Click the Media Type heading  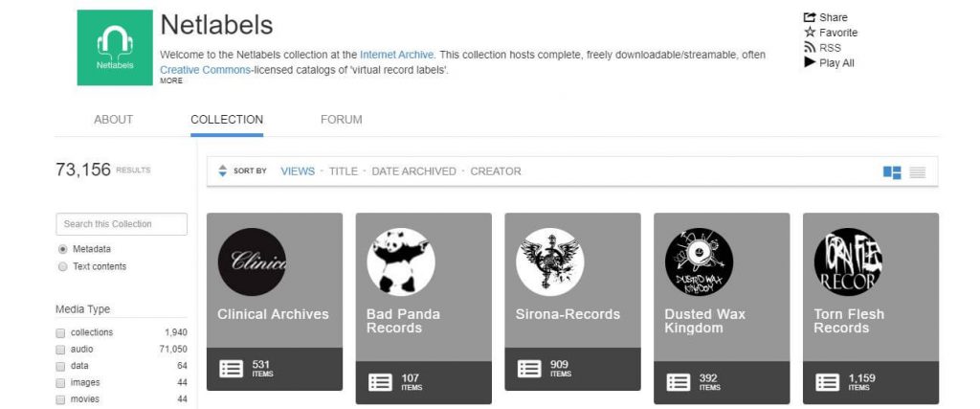pyautogui.click(x=82, y=309)
